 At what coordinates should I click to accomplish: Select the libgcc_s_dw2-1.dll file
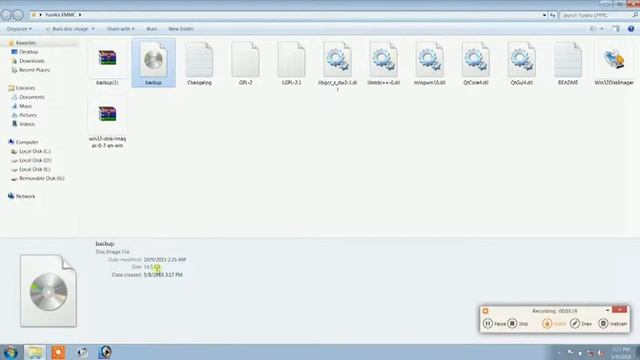[x=338, y=65]
